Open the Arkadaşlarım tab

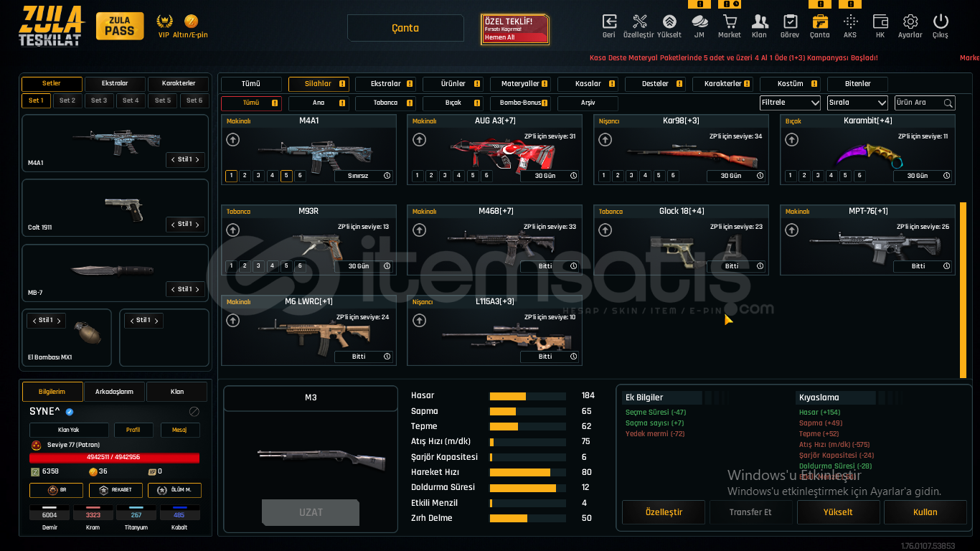[x=115, y=392]
